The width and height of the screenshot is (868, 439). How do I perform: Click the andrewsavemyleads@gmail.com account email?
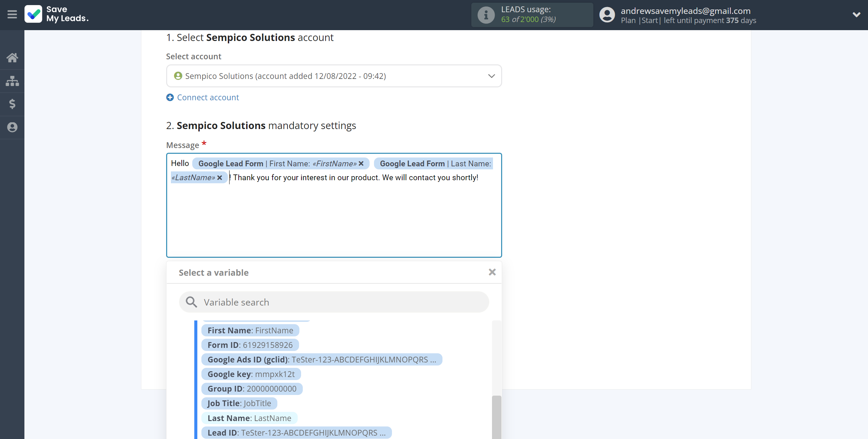(686, 11)
